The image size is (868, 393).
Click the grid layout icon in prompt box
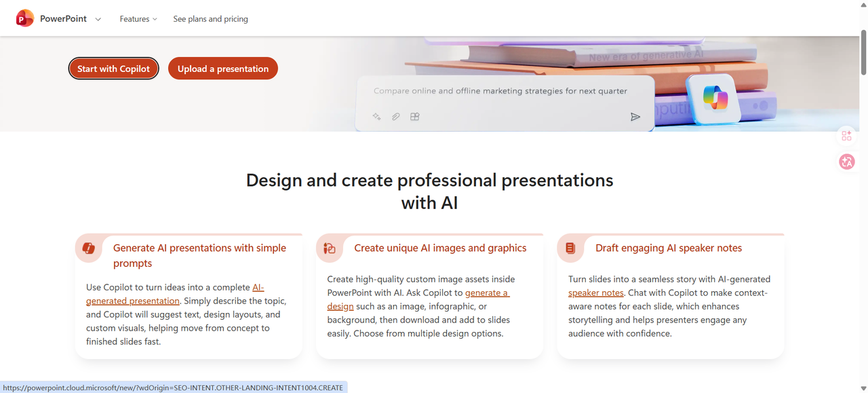tap(415, 117)
